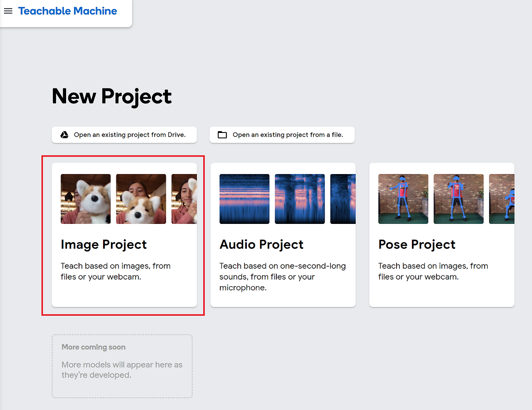532x410 pixels.
Task: Click the 'New Project' heading
Action: (x=112, y=97)
